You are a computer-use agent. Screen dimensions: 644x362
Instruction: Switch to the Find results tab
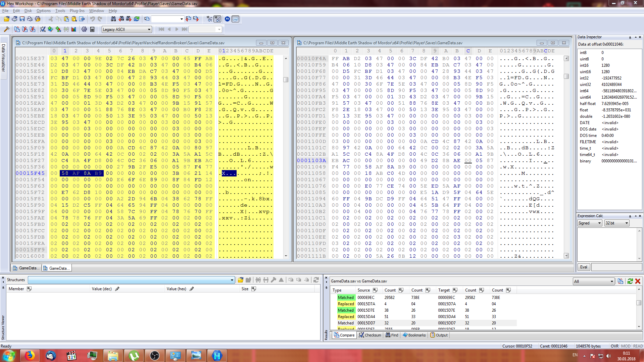[392, 335]
